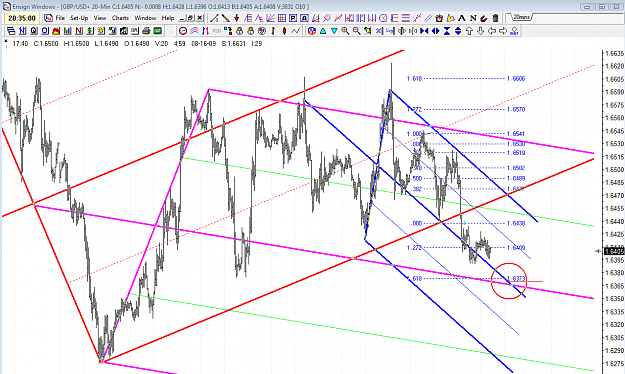Click the cyan up triangle icon
Screen dimensions: 625x374
tap(323, 31)
